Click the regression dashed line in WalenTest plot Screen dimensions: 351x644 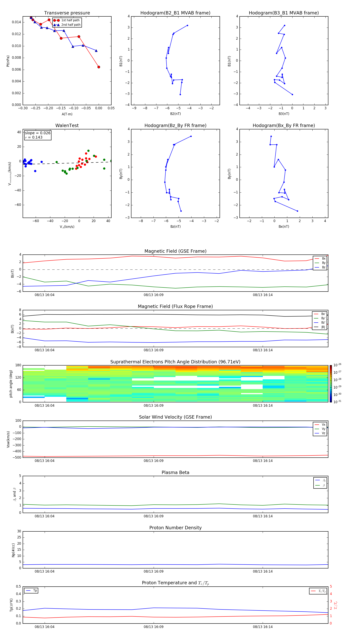pos(67,163)
